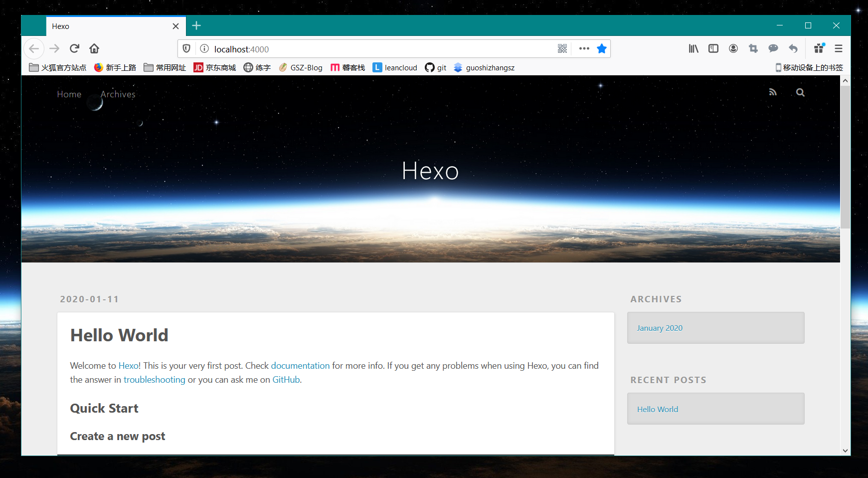The width and height of the screenshot is (868, 478).
Task: Show the Library history and bookmarks
Action: [694, 48]
